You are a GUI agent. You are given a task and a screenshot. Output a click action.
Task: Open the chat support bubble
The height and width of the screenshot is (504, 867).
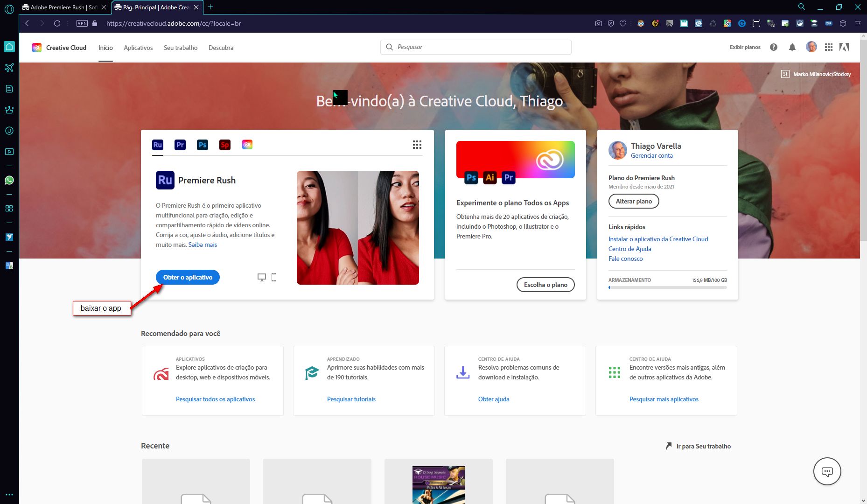[x=827, y=471]
